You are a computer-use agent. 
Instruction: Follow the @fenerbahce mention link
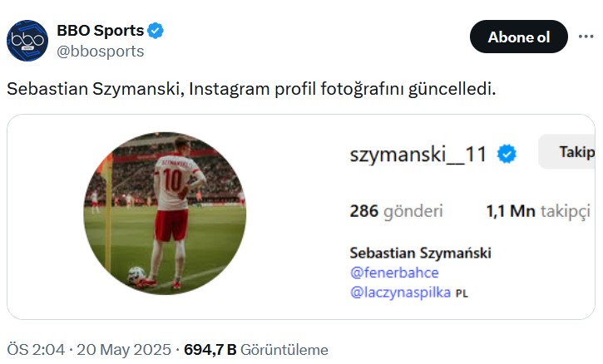[x=394, y=273]
